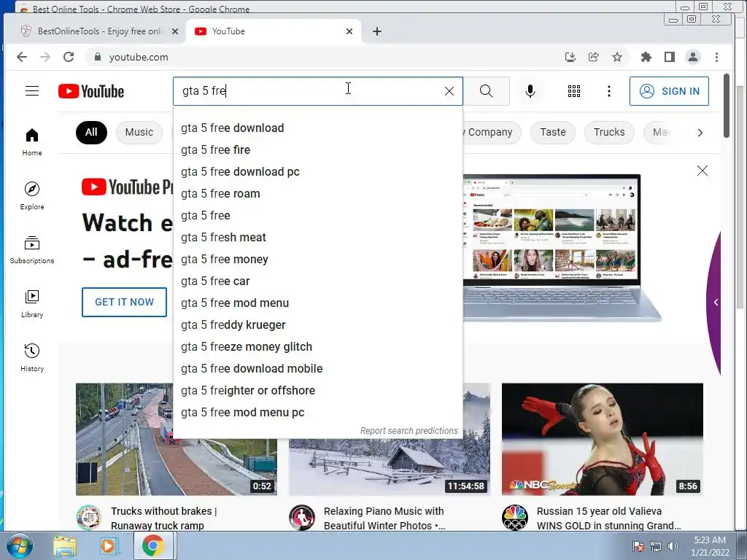The height and width of the screenshot is (560, 747).
Task: Bookmark this page with the star icon
Action: pos(617,57)
